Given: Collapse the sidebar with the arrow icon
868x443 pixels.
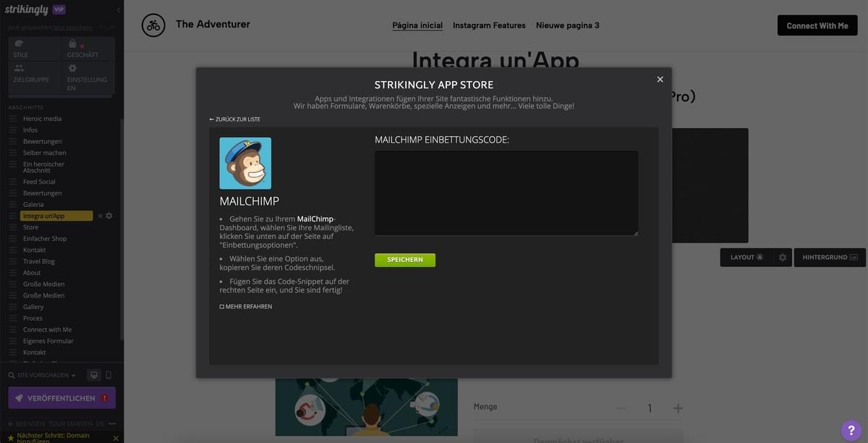Looking at the screenshot, I should pos(119,10).
